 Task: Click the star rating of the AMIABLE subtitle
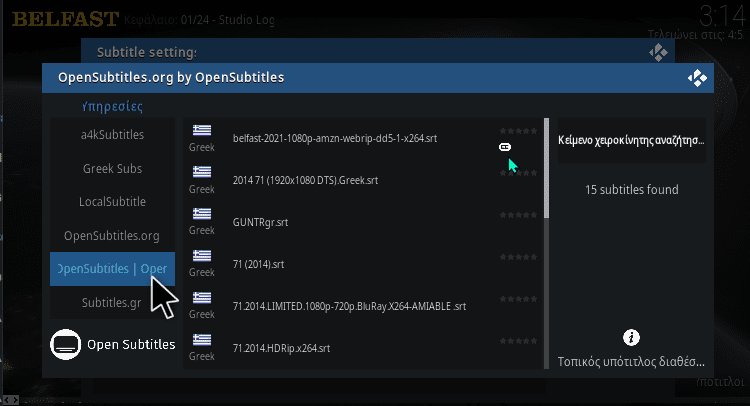click(x=518, y=299)
